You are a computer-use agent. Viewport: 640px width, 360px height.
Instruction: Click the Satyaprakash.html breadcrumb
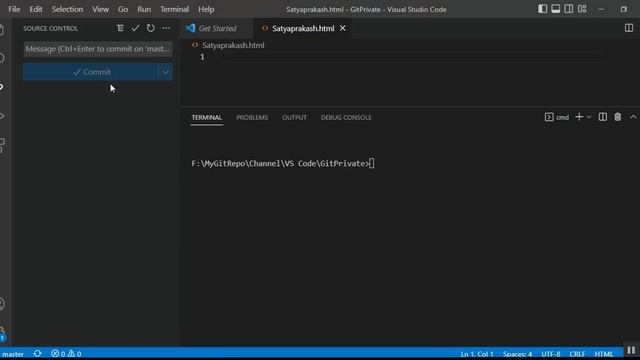click(x=233, y=45)
